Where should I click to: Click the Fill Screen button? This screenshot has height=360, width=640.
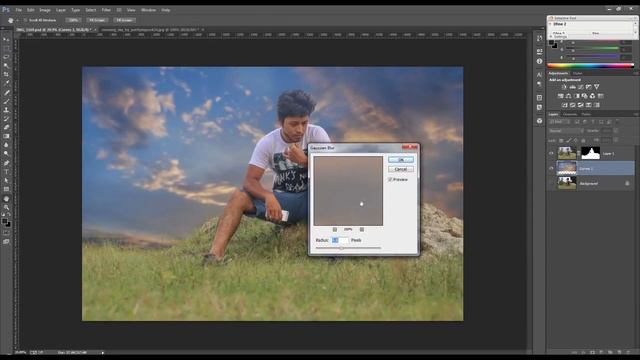(x=124, y=20)
